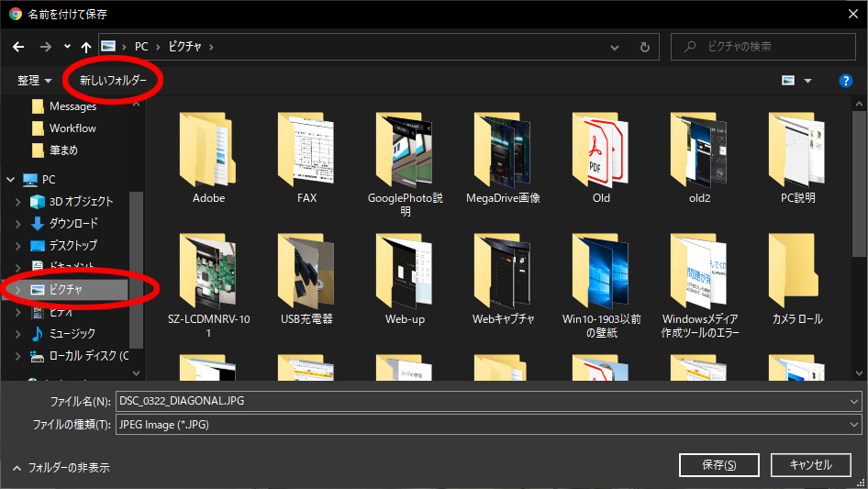Open the 整理 menu

(x=35, y=81)
